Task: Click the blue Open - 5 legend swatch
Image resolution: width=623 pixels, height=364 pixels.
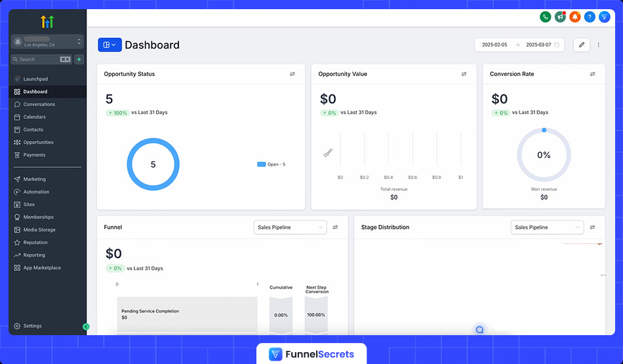Action: click(x=261, y=164)
